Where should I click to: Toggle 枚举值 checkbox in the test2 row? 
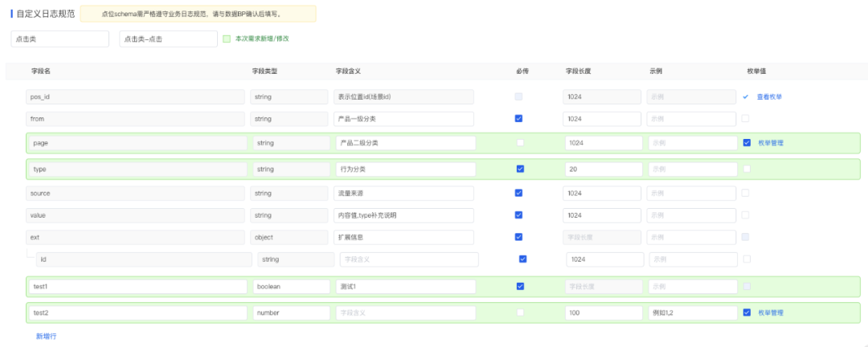747,312
